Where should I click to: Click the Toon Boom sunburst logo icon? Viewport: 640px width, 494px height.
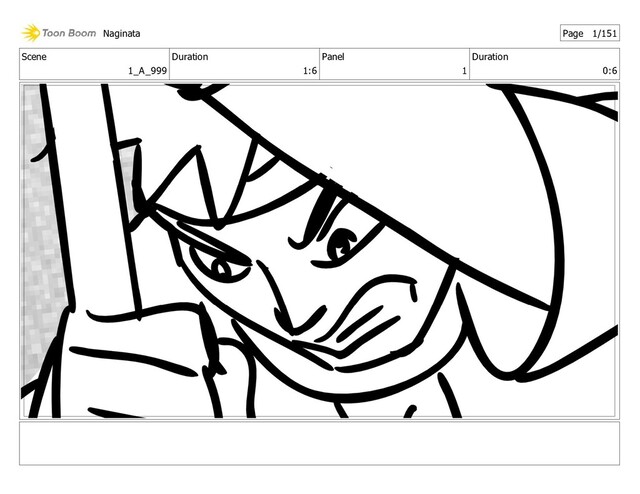31,33
